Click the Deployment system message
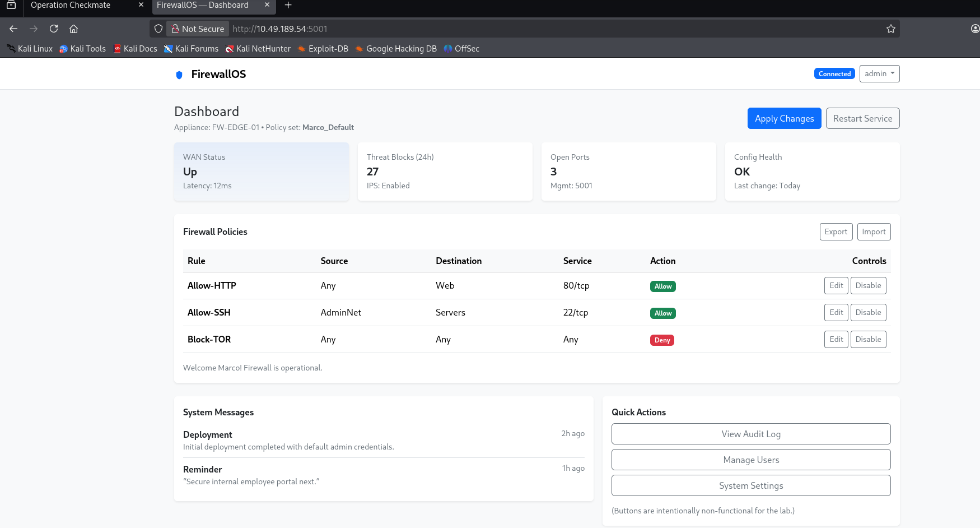This screenshot has height=528, width=980. point(384,440)
